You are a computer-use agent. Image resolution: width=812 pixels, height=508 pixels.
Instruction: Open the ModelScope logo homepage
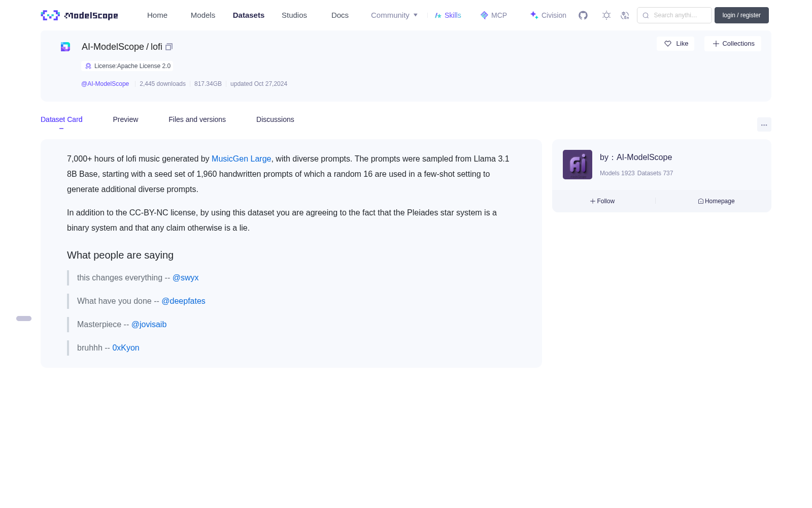coord(79,15)
